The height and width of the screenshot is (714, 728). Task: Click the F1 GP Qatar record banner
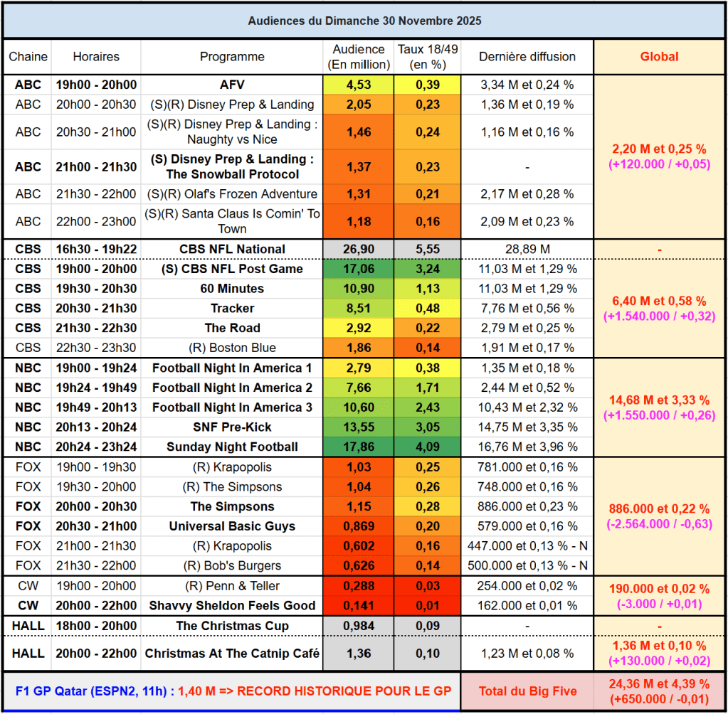pos(232,690)
